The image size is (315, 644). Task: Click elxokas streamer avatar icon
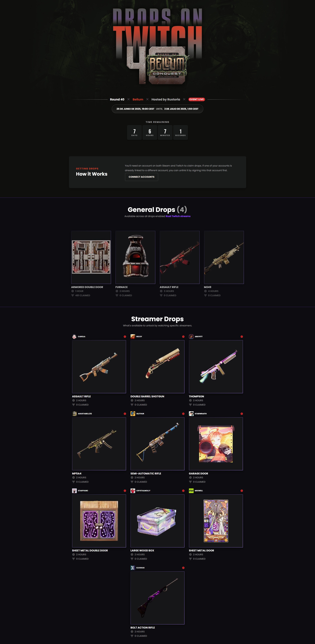[x=133, y=568]
